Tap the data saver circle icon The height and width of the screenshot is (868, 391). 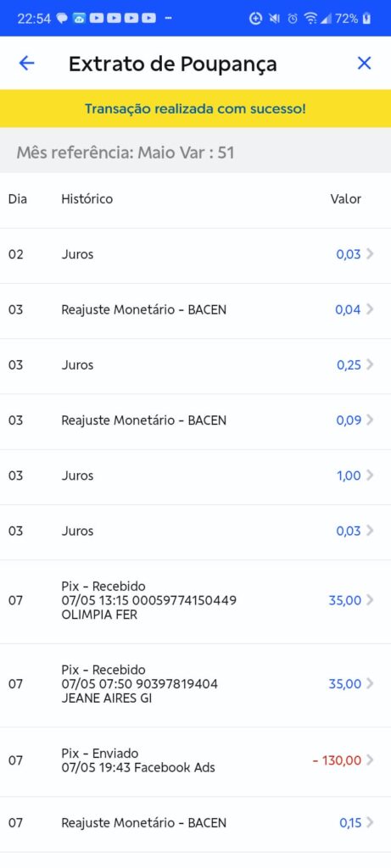(x=255, y=19)
